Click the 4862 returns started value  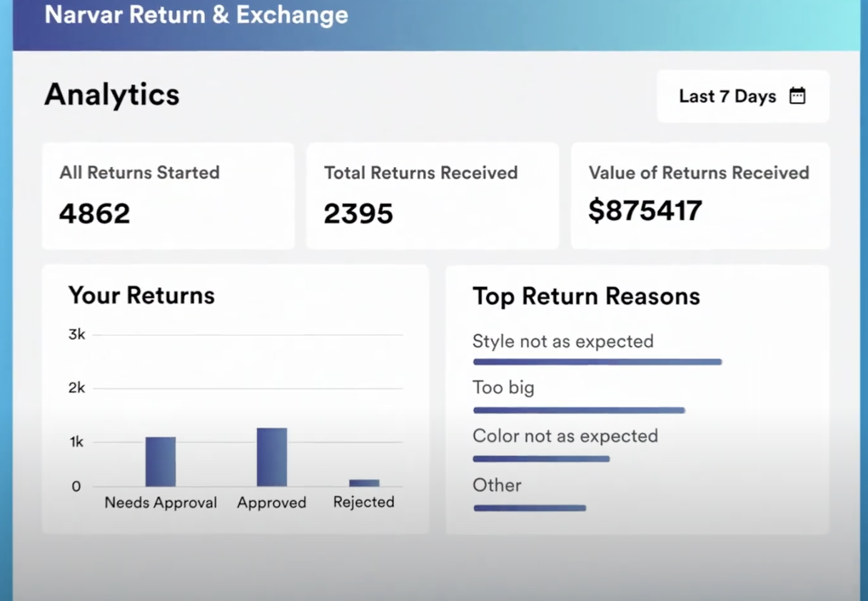[x=94, y=213]
